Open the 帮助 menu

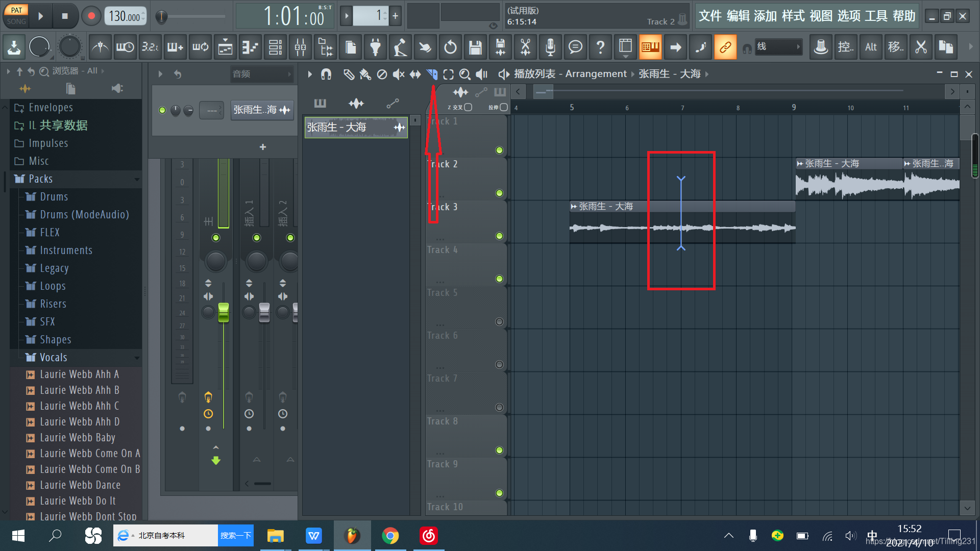tap(903, 16)
